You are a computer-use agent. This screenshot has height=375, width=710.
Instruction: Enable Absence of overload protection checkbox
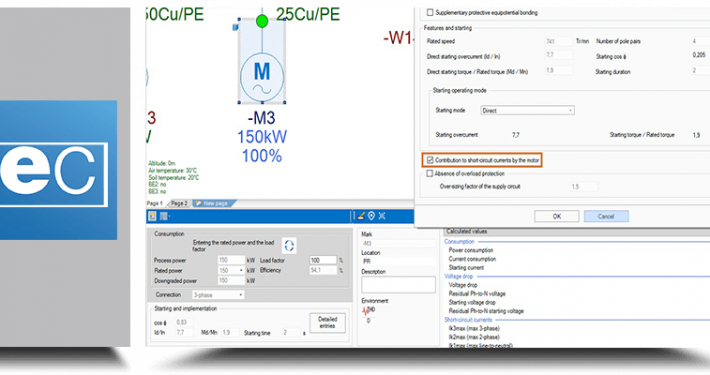point(429,173)
